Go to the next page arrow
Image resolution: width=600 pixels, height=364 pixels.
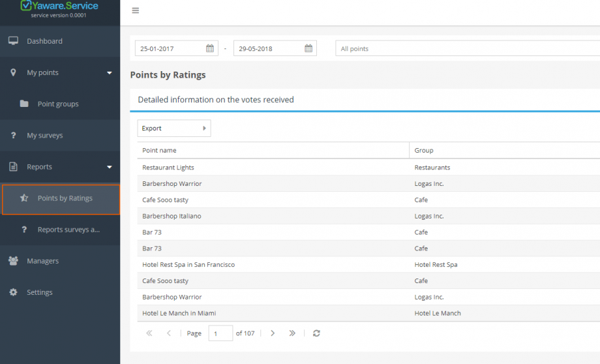(x=273, y=333)
